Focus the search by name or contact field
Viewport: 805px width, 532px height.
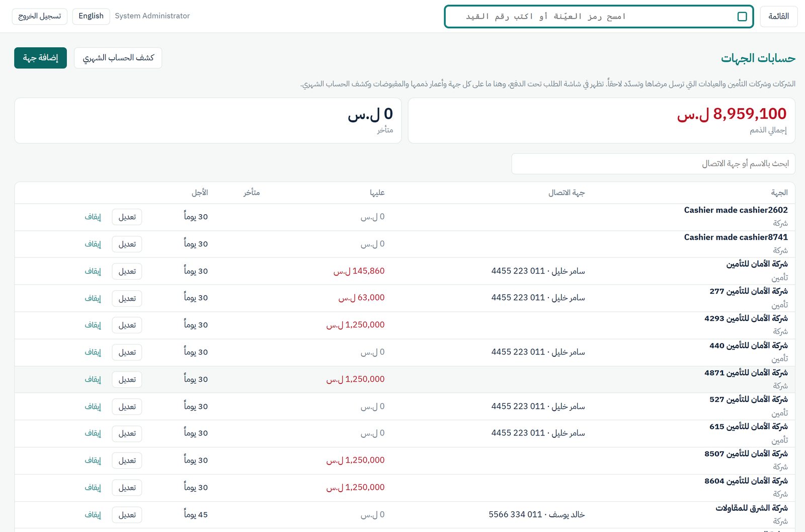click(653, 164)
